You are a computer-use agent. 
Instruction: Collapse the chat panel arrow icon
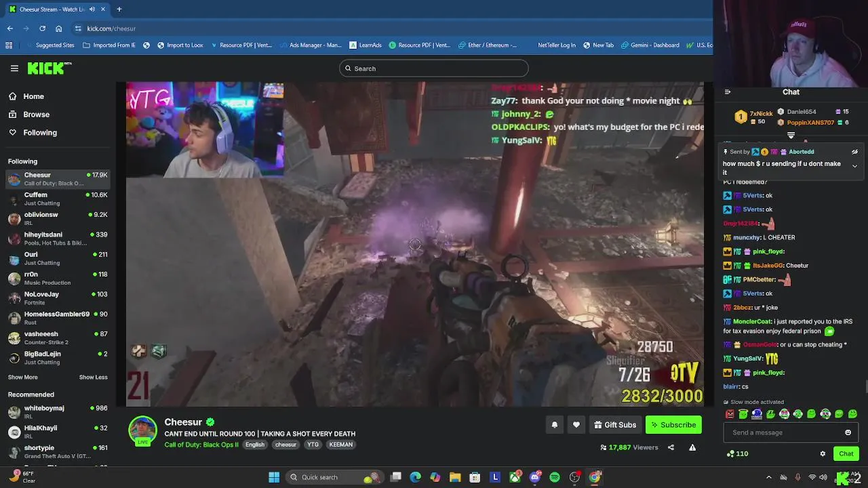click(x=727, y=92)
